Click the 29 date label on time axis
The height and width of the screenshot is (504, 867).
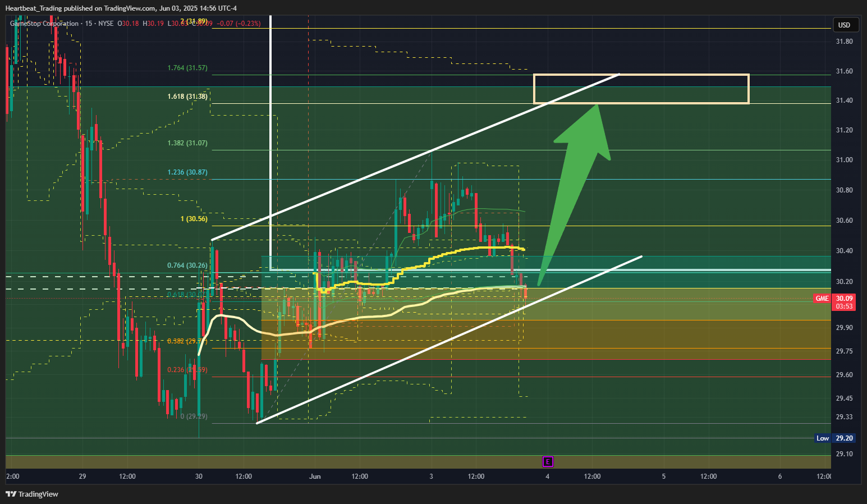click(x=82, y=476)
